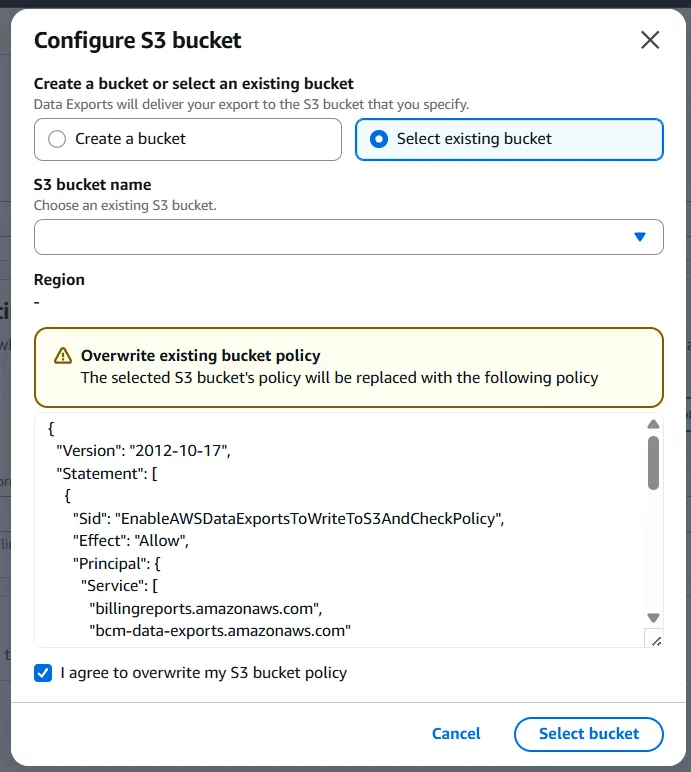Click the "Effect": "Allow" policy line
Screen dimensions: 691x772
coord(131,541)
